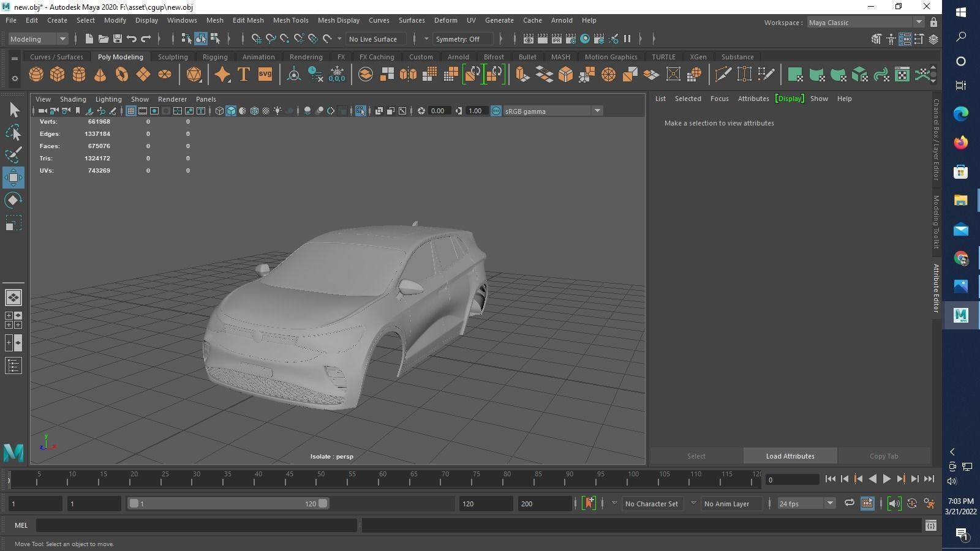980x551 pixels.
Task: Toggle Isolate Select in viewport toolbar
Action: tap(361, 111)
